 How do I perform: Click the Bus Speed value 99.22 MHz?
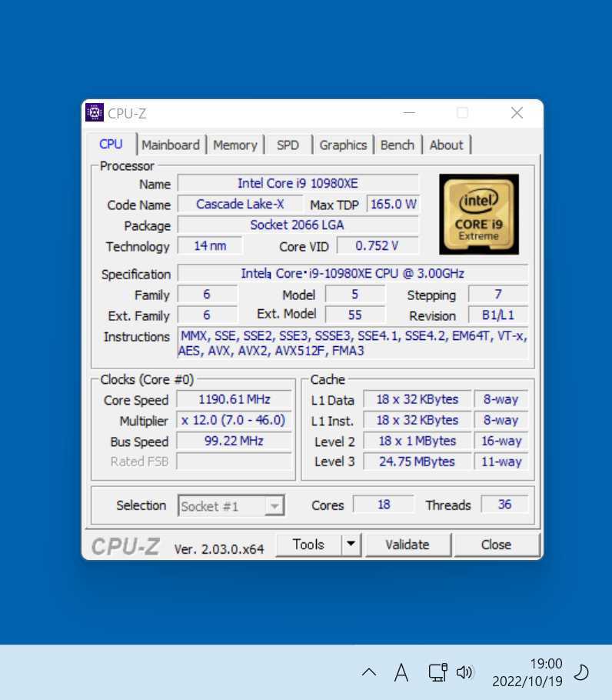(x=234, y=441)
